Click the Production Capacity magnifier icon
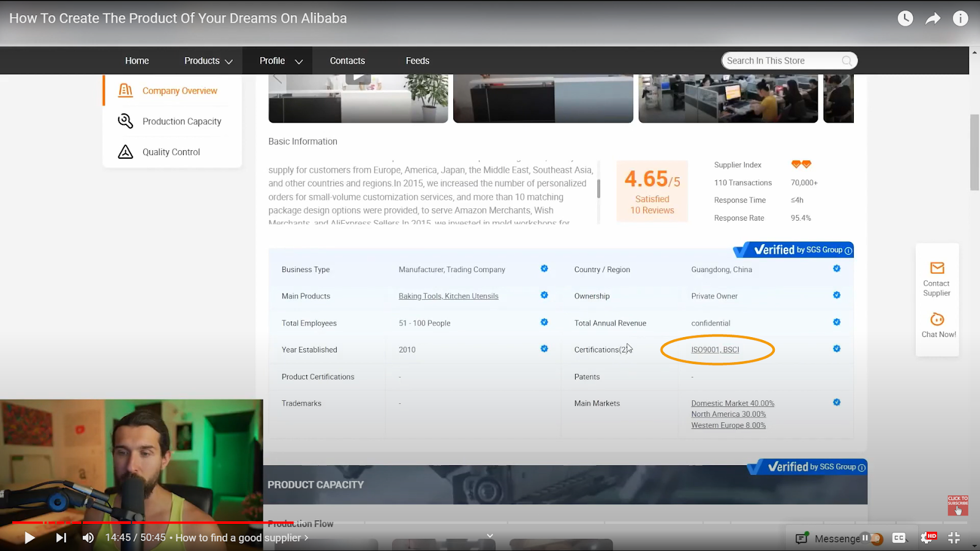Screen dimensions: 980x551 pyautogui.click(x=126, y=121)
